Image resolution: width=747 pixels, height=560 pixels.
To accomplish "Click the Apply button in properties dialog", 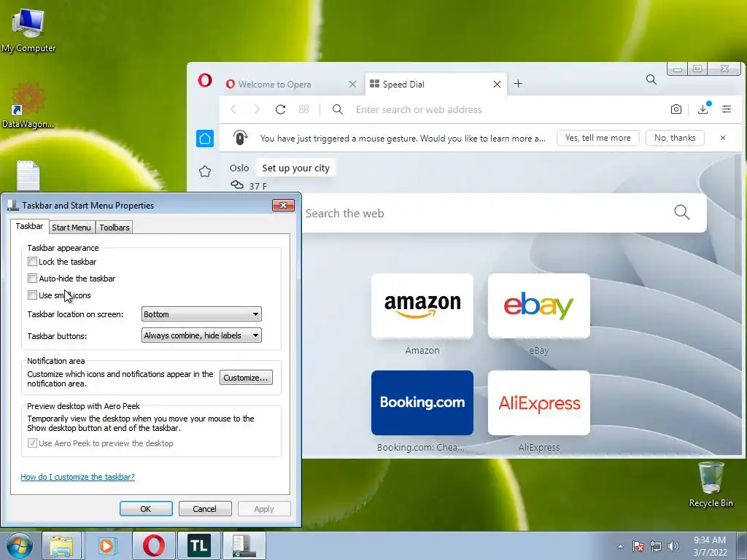I will (x=264, y=508).
